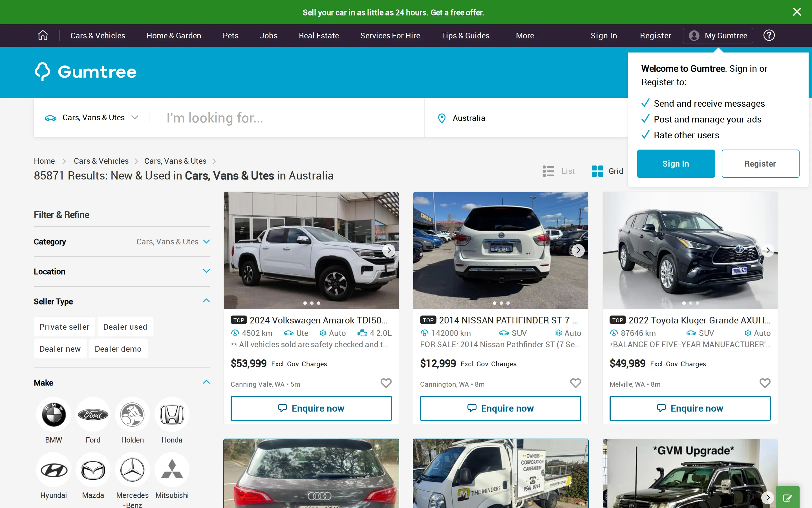Toggle the Private seller filter
This screenshot has width=812, height=508.
point(64,327)
